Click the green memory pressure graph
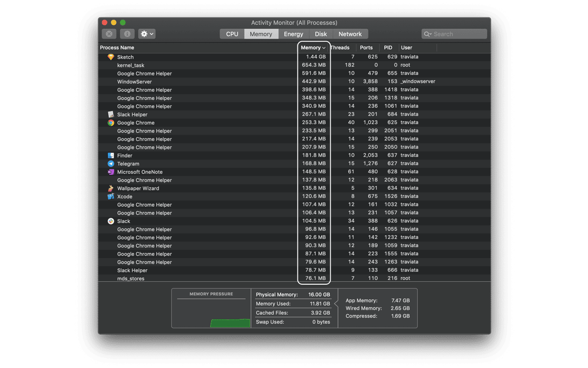Screen dimensions: 588x368 point(230,323)
